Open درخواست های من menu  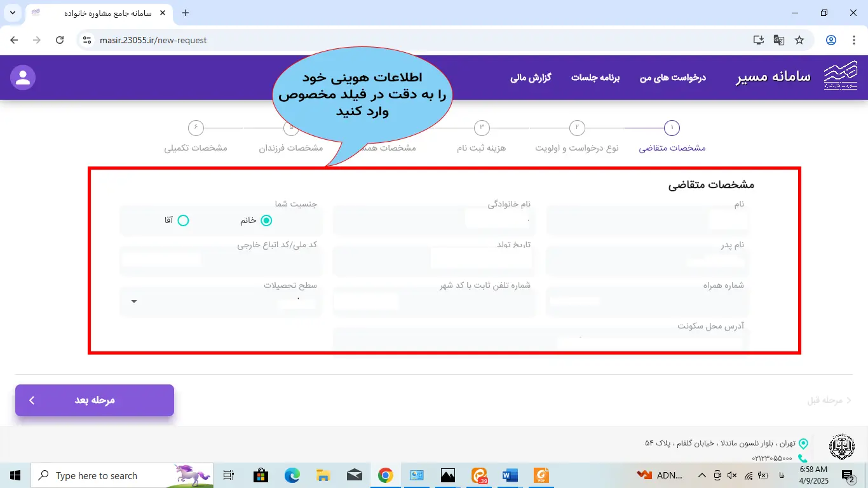click(x=673, y=78)
